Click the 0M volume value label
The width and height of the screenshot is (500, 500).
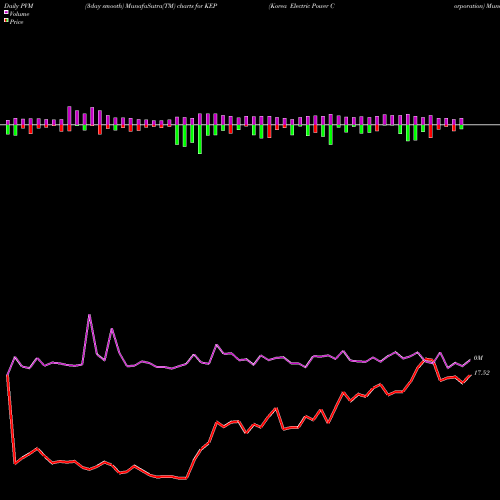coord(478,358)
